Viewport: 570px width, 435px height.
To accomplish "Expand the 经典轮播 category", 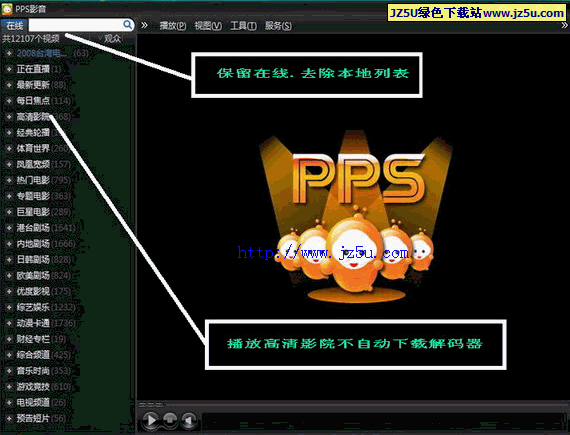I will point(9,133).
